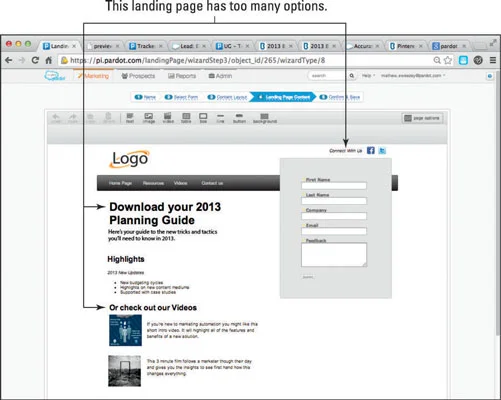Expand the Help dropdown
The width and height of the screenshot is (501, 400).
[x=368, y=76]
